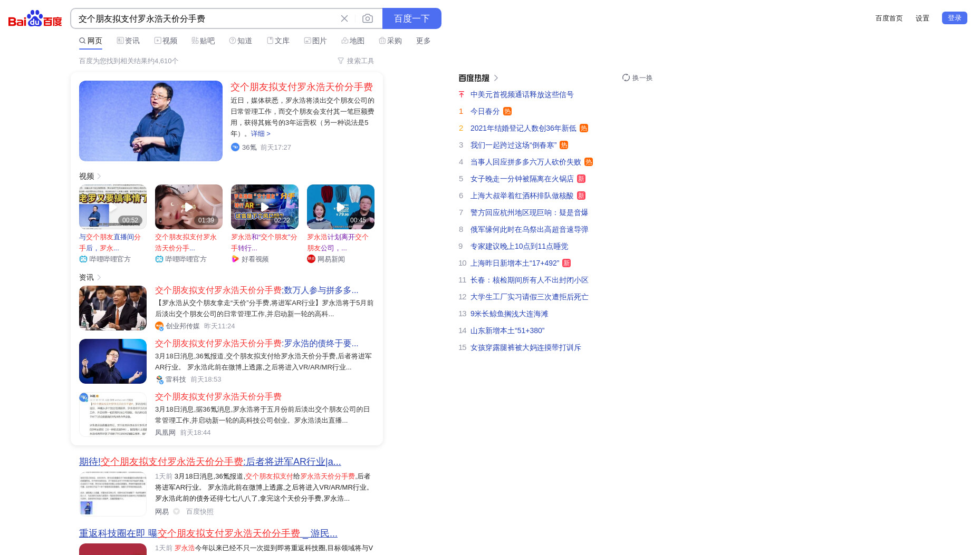The width and height of the screenshot is (980, 555).
Task: Switch to the 文库 tab
Action: (278, 41)
